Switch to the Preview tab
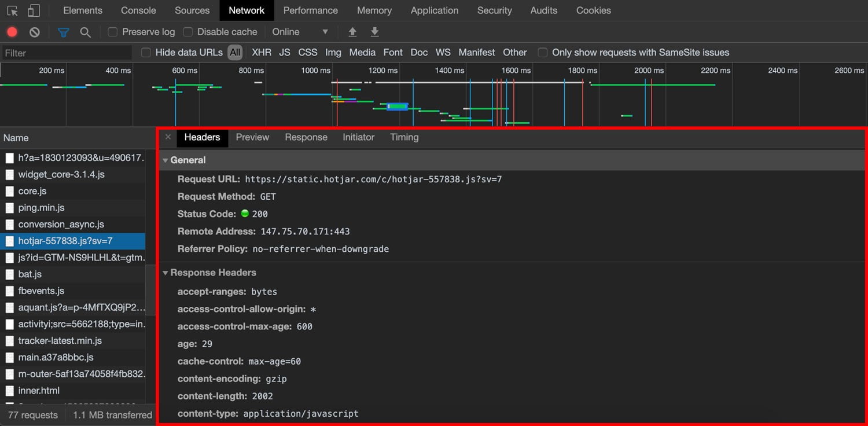The width and height of the screenshot is (868, 426). pyautogui.click(x=252, y=137)
